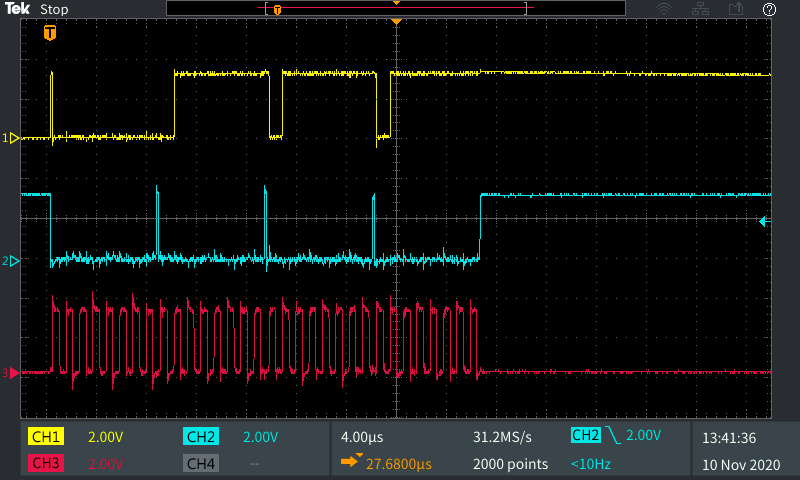Open the 4.00µs horizontal scale setting
The height and width of the screenshot is (480, 800).
click(x=362, y=437)
